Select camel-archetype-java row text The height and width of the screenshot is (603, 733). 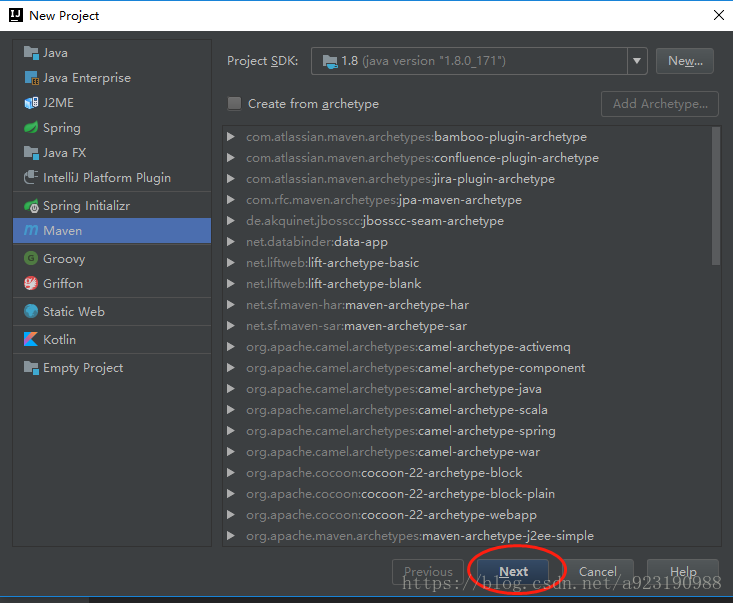pyautogui.click(x=394, y=389)
